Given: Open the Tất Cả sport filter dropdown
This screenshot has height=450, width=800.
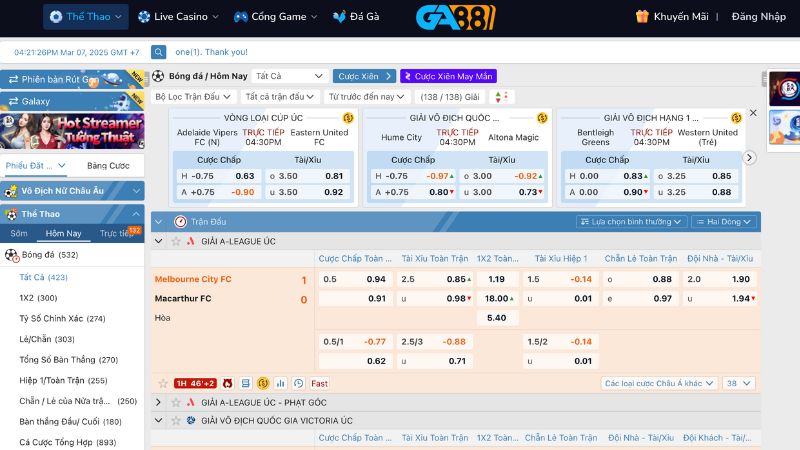Looking at the screenshot, I should [x=289, y=76].
